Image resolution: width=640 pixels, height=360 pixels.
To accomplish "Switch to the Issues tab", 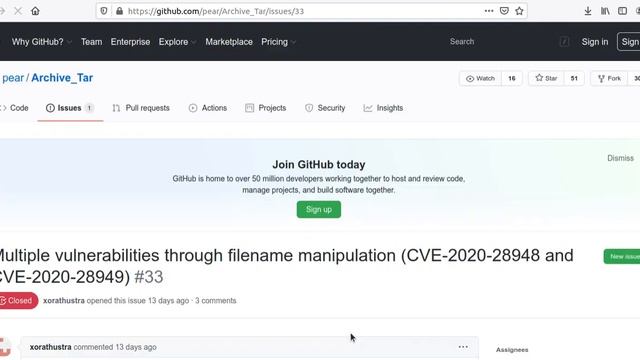I will pos(70,108).
